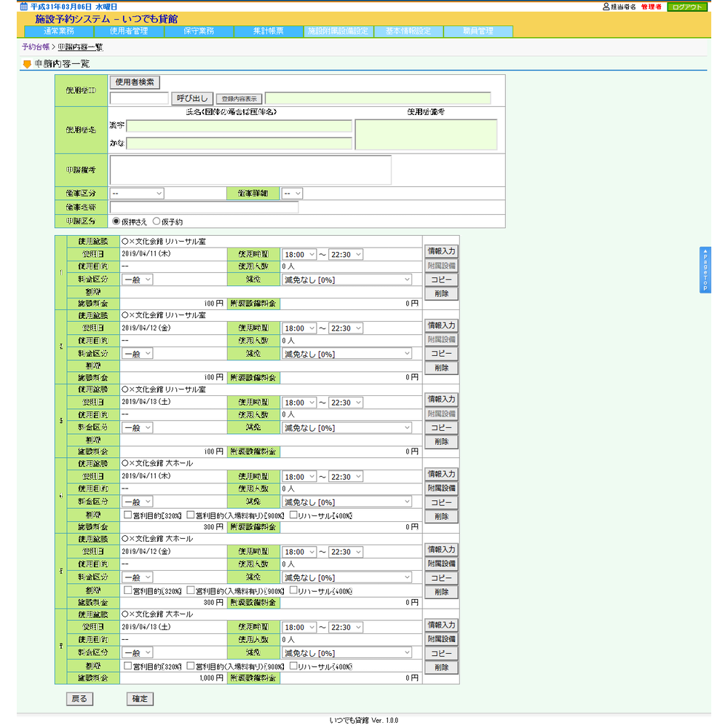Click 情報入力 for リハーサル室 2019/04/12
This screenshot has height=728, width=728.
point(441,325)
